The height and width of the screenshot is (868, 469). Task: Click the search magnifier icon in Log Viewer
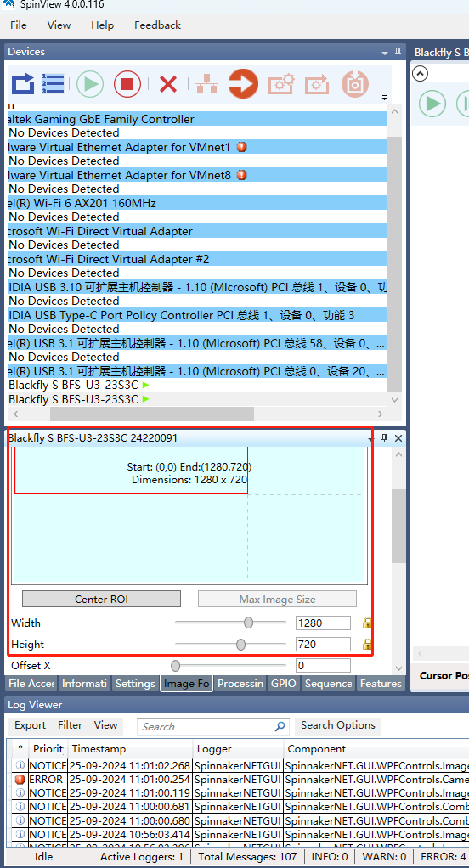coord(280,726)
